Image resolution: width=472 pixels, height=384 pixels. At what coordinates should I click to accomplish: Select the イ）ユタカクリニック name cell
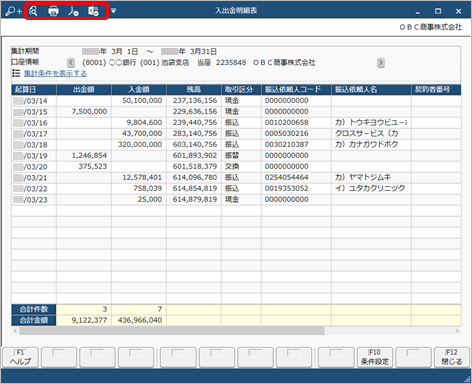(x=371, y=189)
